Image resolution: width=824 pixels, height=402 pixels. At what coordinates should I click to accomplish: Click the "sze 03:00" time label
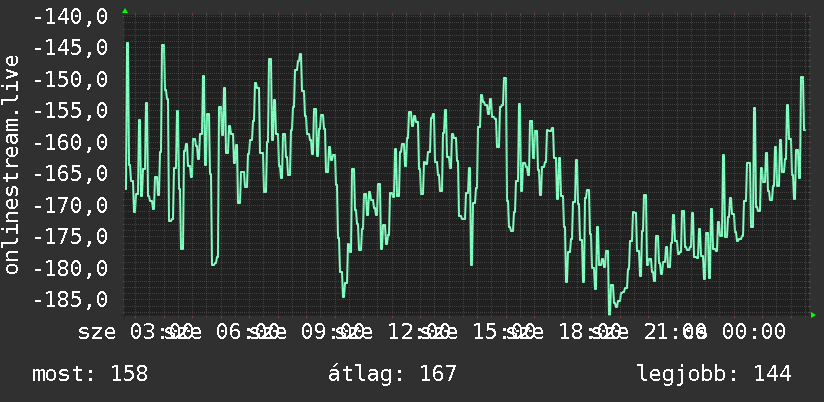[136, 332]
